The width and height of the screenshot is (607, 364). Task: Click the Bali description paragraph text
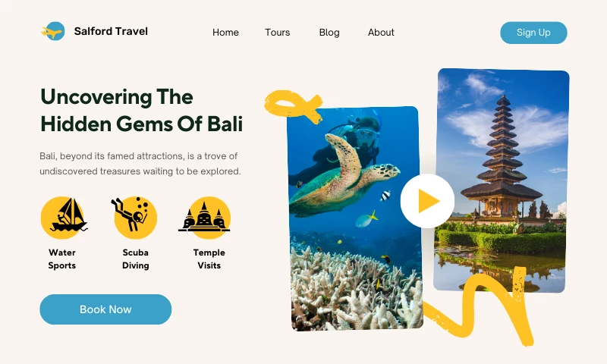pos(140,164)
